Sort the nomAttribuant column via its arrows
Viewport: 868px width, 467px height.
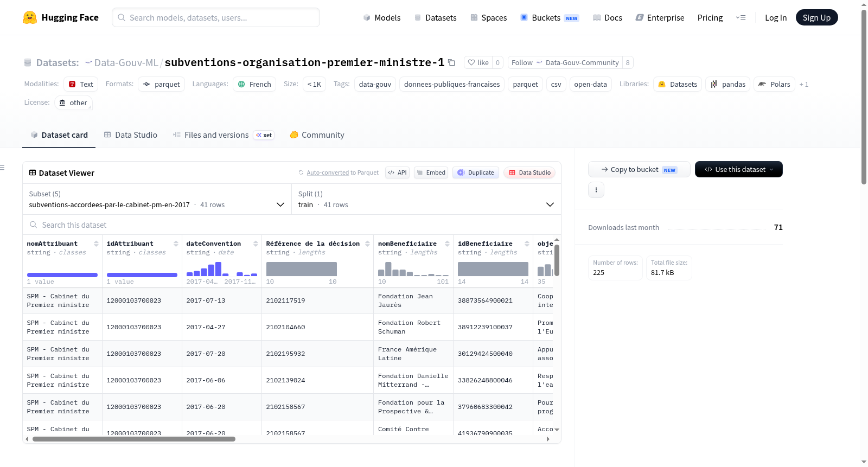click(96, 244)
